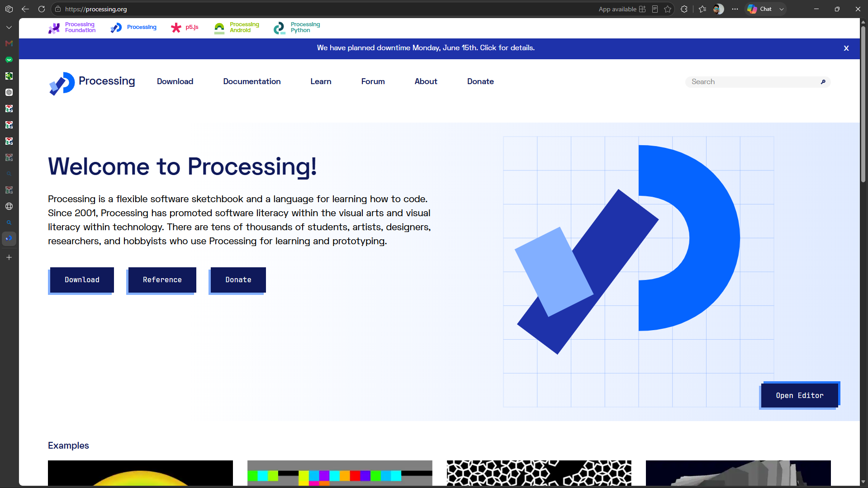Open browser settings and more menu
Image resolution: width=868 pixels, height=488 pixels.
tap(735, 9)
